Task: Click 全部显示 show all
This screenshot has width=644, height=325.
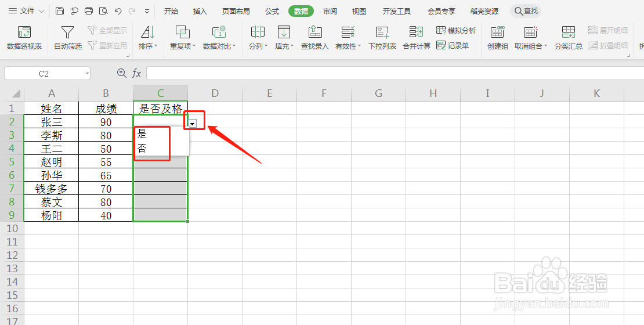Action: (107, 30)
